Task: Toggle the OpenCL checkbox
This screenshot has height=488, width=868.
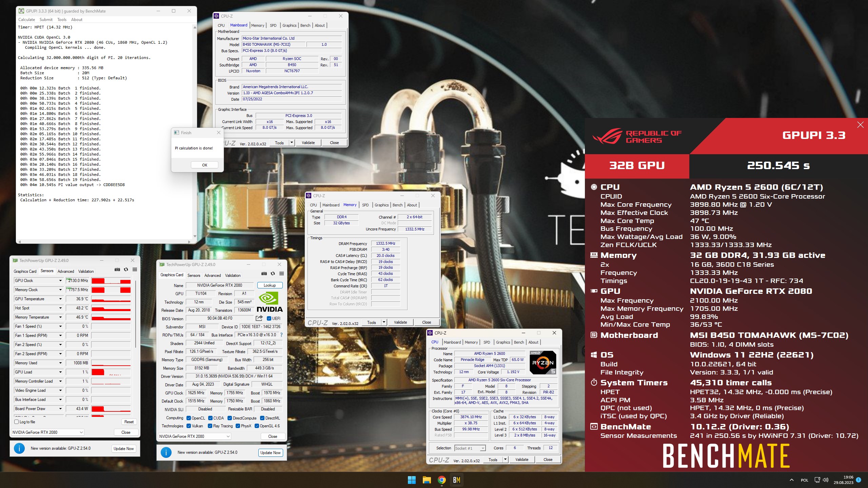Action: pyautogui.click(x=189, y=418)
